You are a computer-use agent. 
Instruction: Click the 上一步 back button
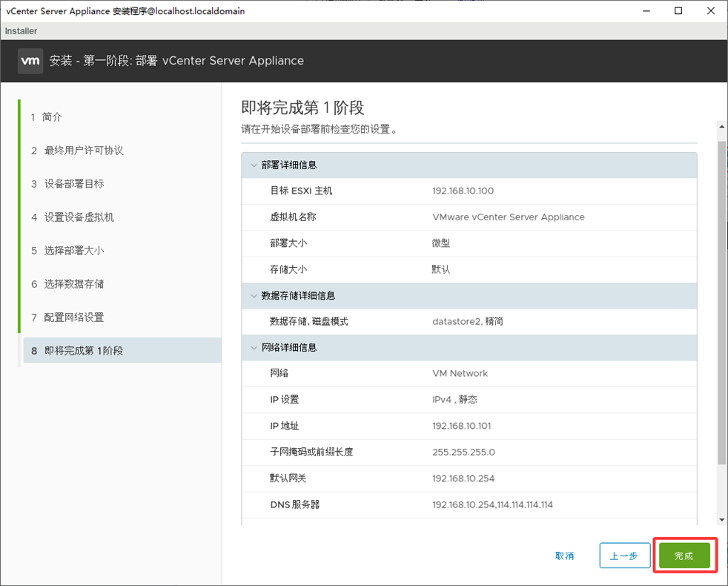point(624,556)
